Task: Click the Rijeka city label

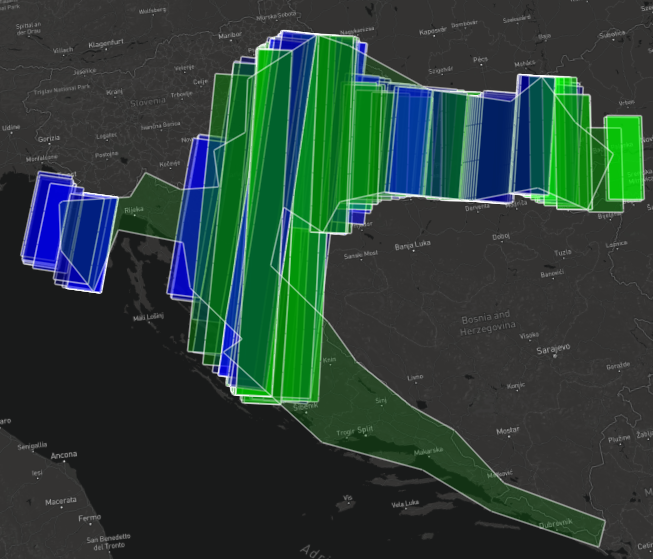Action: click(x=133, y=210)
